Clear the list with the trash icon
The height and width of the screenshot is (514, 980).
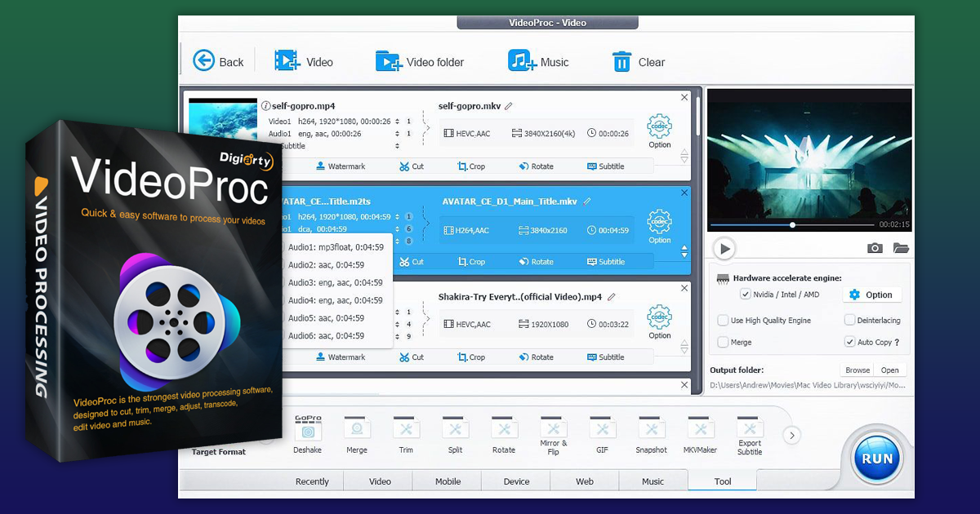[621, 62]
